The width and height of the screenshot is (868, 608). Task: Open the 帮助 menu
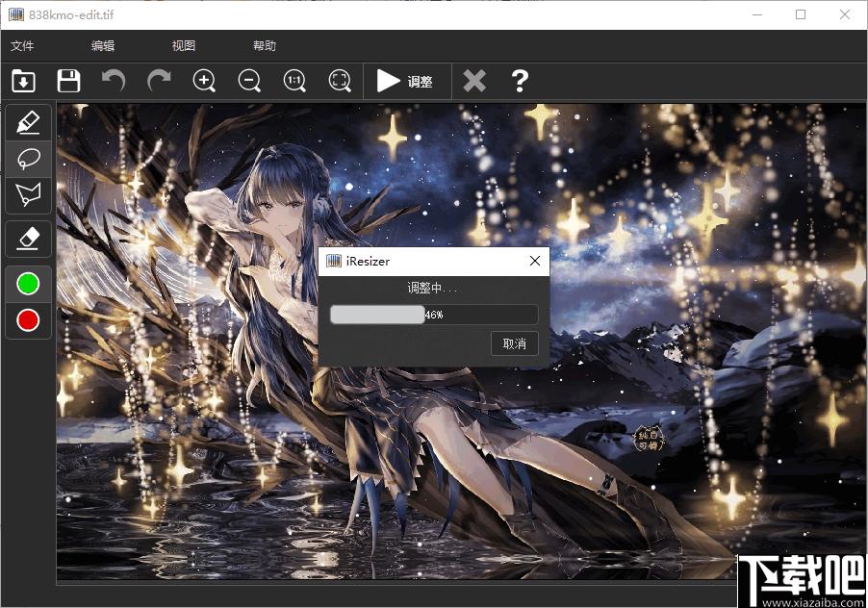(265, 46)
